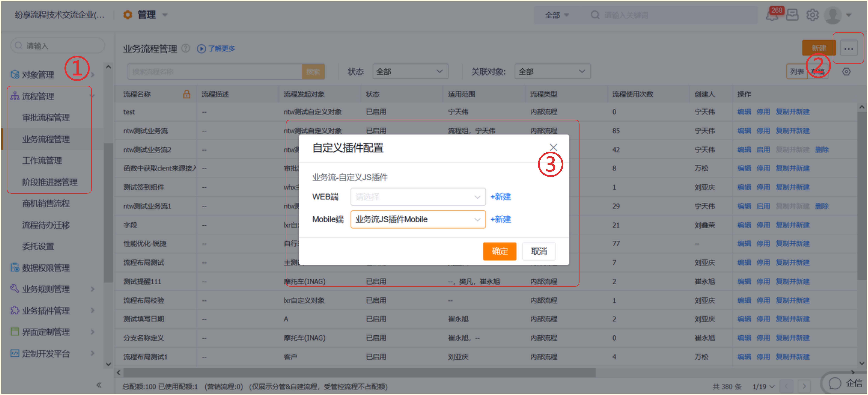Viewport: 868px width, 395px height.
Task: Expand the 业务插件管理 sidebar group
Action: 93,311
